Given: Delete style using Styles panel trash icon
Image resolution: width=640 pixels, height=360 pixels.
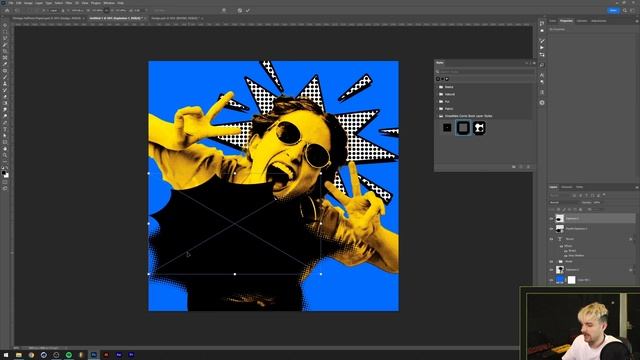Looking at the screenshot, I should click(x=528, y=167).
